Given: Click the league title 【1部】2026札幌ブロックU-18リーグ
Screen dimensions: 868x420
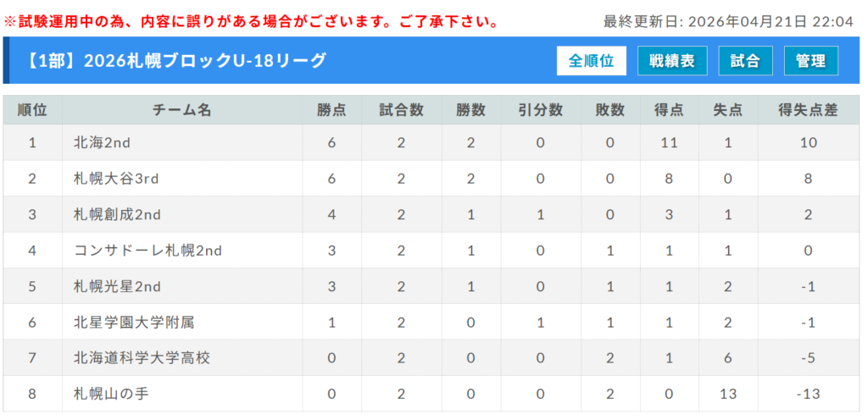Looking at the screenshot, I should (x=175, y=61).
